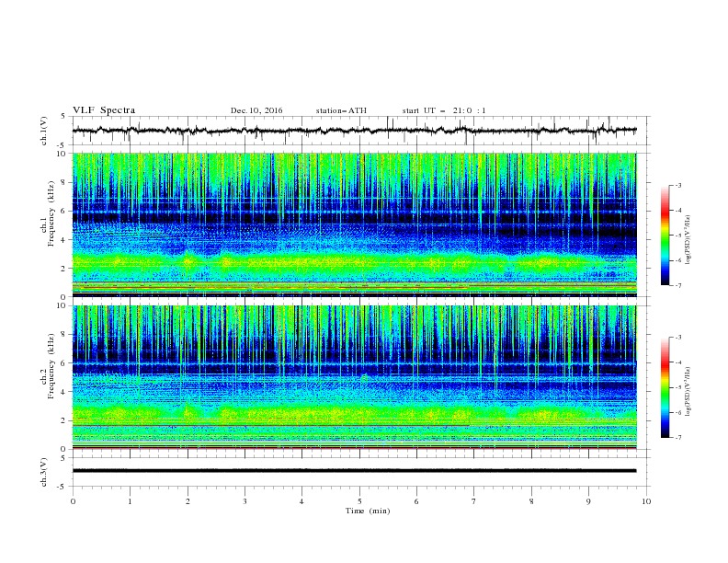
Task: Click the "9" minute tick label
Action: (588, 501)
